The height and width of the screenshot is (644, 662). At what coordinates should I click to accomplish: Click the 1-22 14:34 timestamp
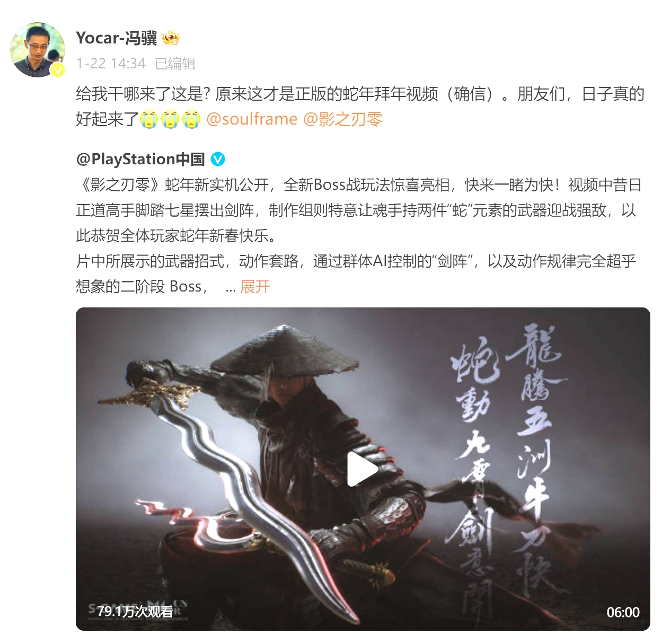click(111, 64)
